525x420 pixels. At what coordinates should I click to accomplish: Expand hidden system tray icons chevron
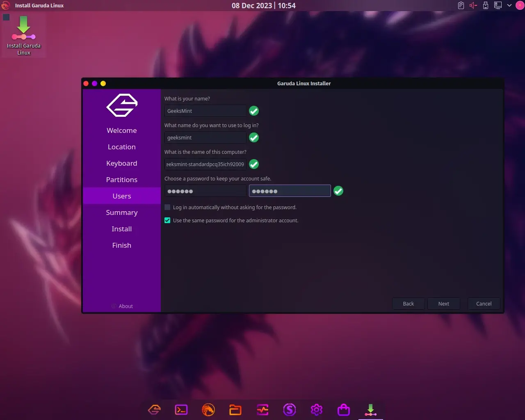pos(509,5)
